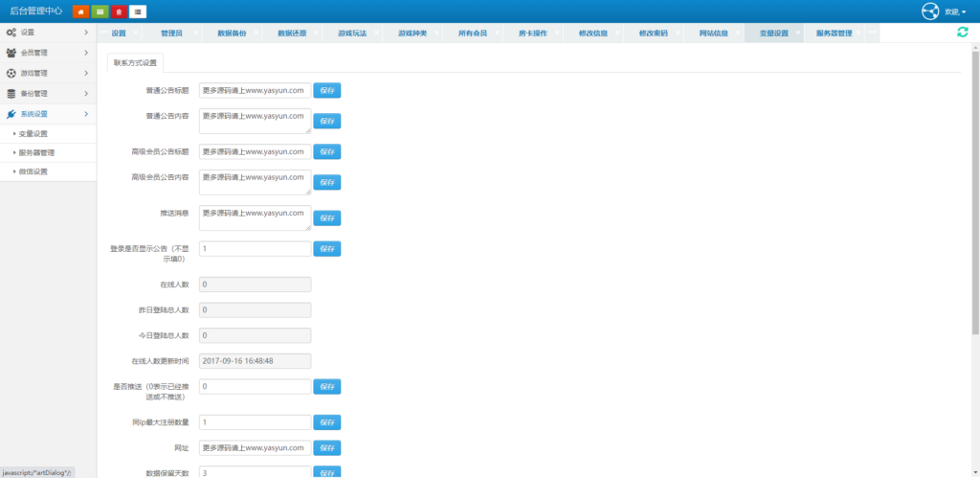Open the 欢迎 user dropdown

(955, 11)
